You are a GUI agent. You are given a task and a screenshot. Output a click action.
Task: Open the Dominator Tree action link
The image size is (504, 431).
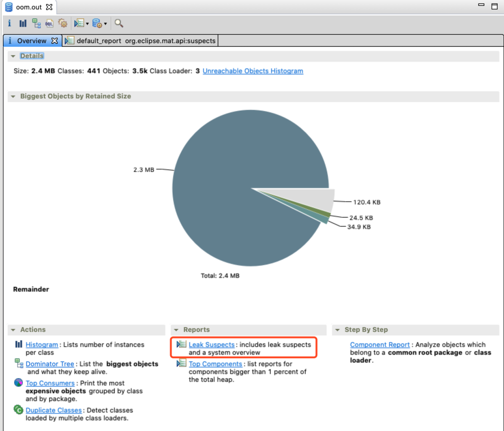point(50,364)
